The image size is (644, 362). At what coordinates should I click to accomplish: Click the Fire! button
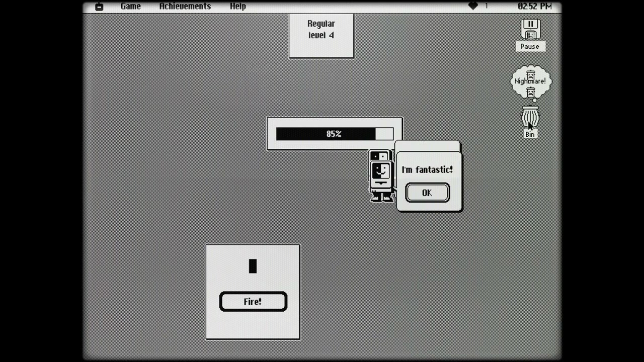click(253, 302)
